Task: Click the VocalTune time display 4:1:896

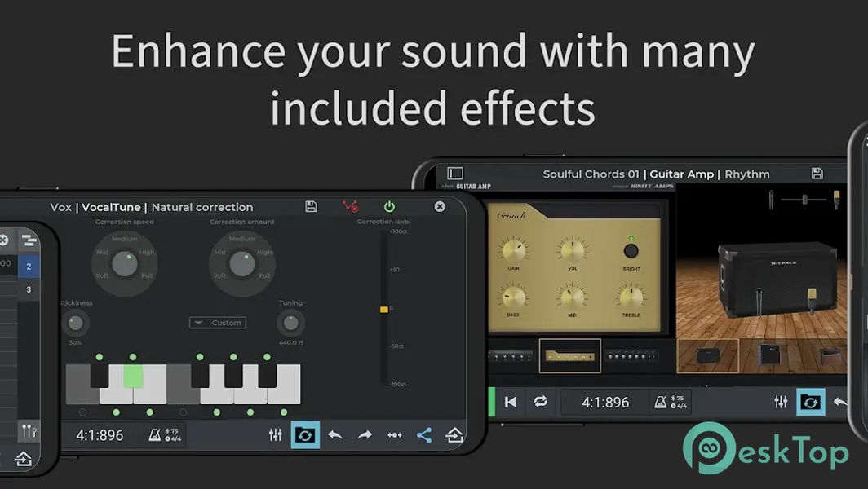Action: click(x=100, y=435)
